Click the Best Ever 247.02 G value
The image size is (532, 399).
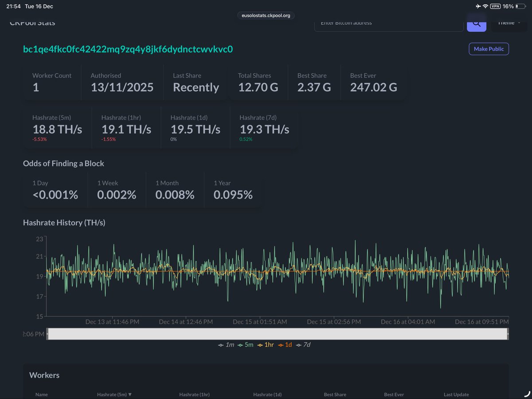point(374,88)
